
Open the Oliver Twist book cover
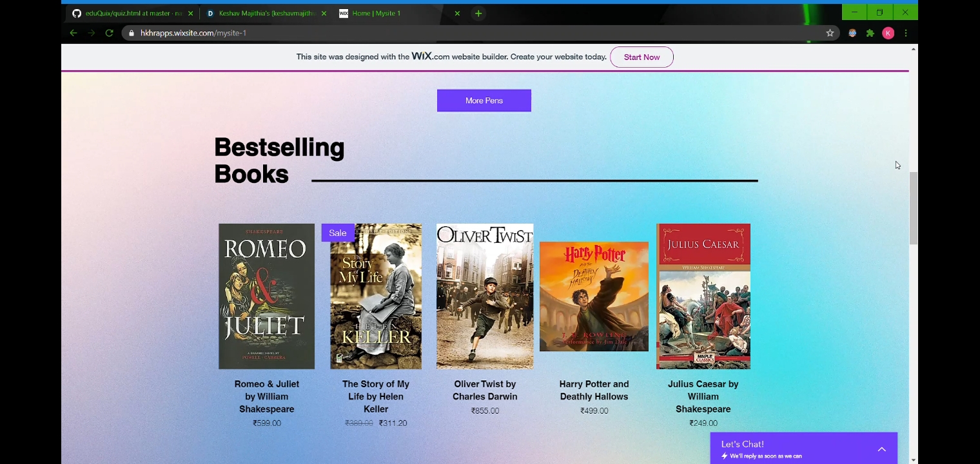[x=485, y=296]
